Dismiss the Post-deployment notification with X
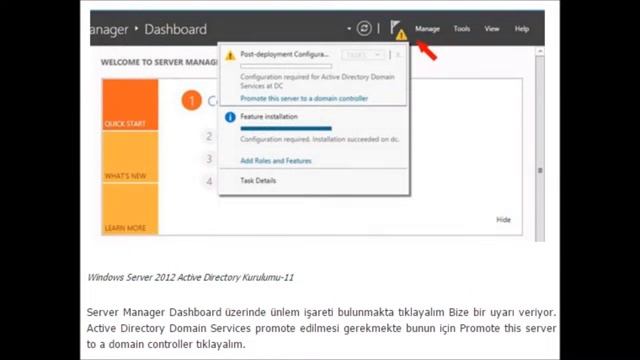 (398, 55)
